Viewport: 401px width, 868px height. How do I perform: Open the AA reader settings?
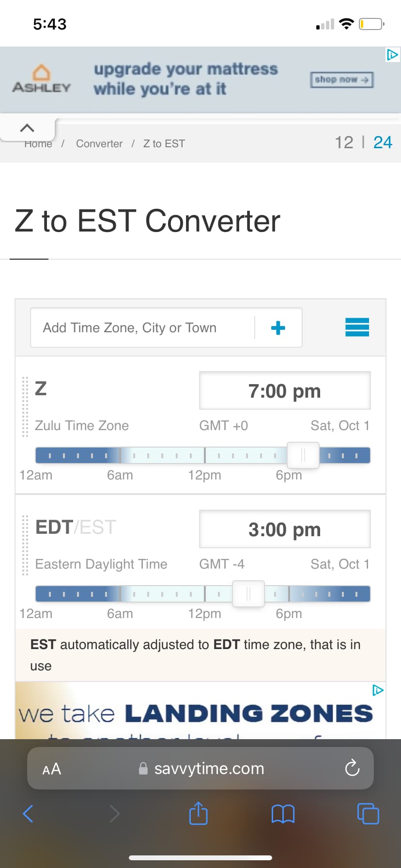(x=52, y=769)
